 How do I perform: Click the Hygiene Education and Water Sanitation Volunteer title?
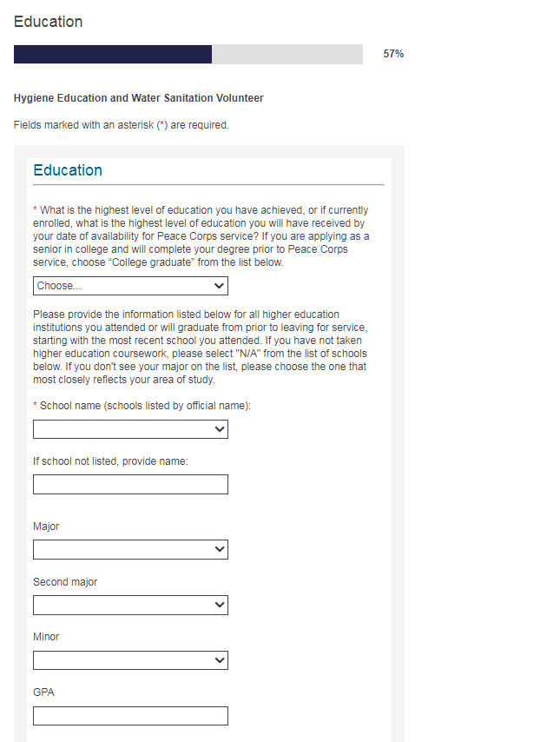click(139, 98)
